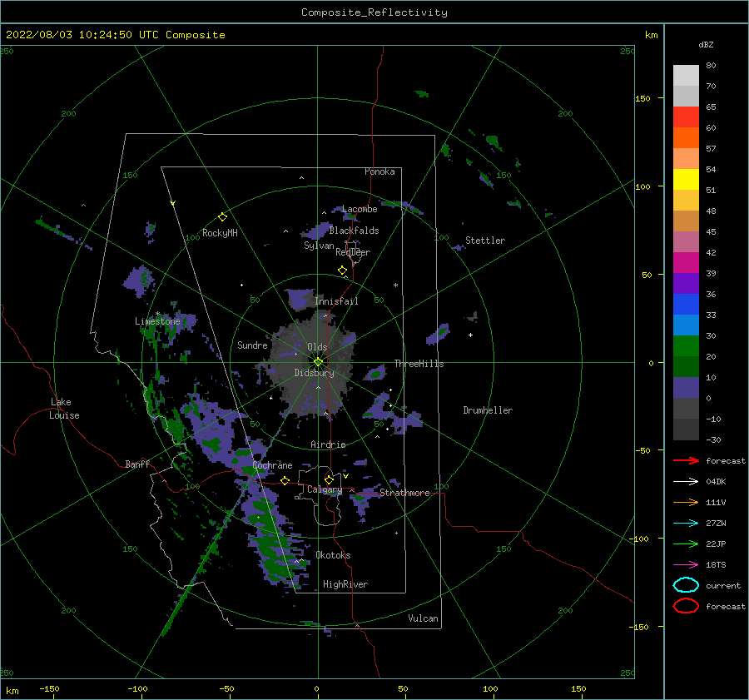Click the RockyMH label
This screenshot has width=749, height=700.
220,233
